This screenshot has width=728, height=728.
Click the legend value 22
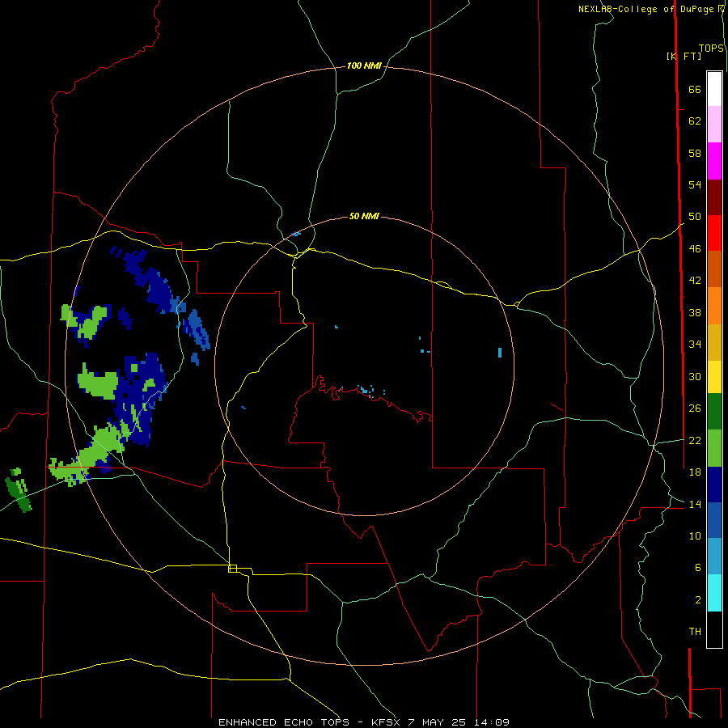(695, 440)
